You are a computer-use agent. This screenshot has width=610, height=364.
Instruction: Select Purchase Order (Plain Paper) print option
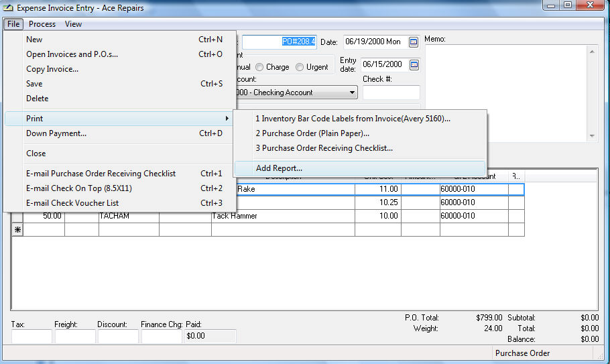click(312, 133)
